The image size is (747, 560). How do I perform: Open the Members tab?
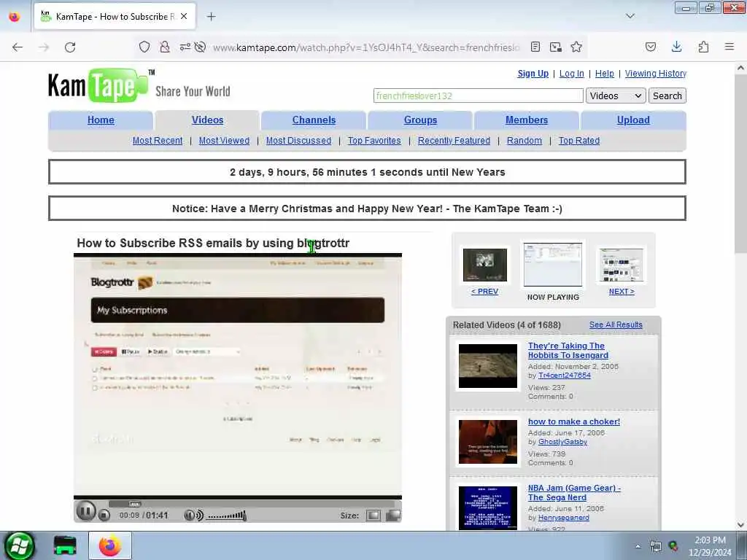527,120
